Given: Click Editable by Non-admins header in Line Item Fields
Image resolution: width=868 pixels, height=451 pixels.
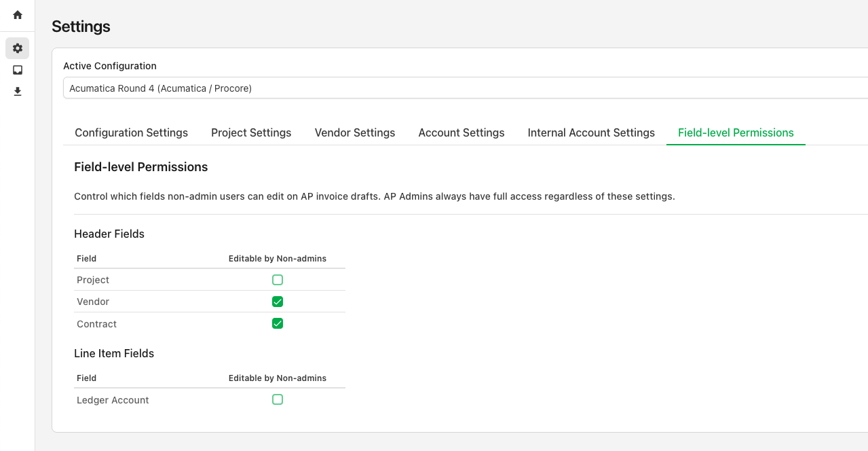Looking at the screenshot, I should (277, 378).
